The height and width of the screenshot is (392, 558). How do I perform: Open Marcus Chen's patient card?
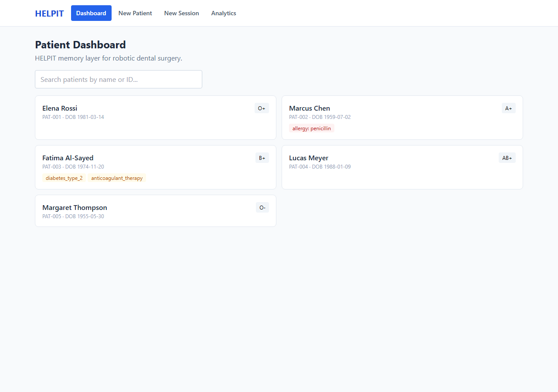point(402,118)
